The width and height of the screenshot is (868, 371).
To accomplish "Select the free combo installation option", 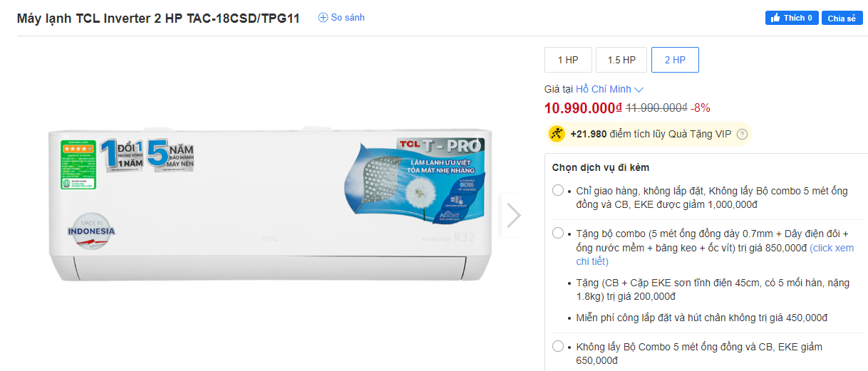I will 558,233.
